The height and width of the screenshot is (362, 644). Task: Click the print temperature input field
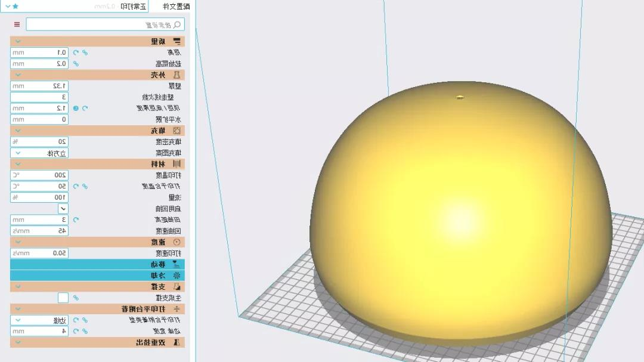tap(39, 175)
